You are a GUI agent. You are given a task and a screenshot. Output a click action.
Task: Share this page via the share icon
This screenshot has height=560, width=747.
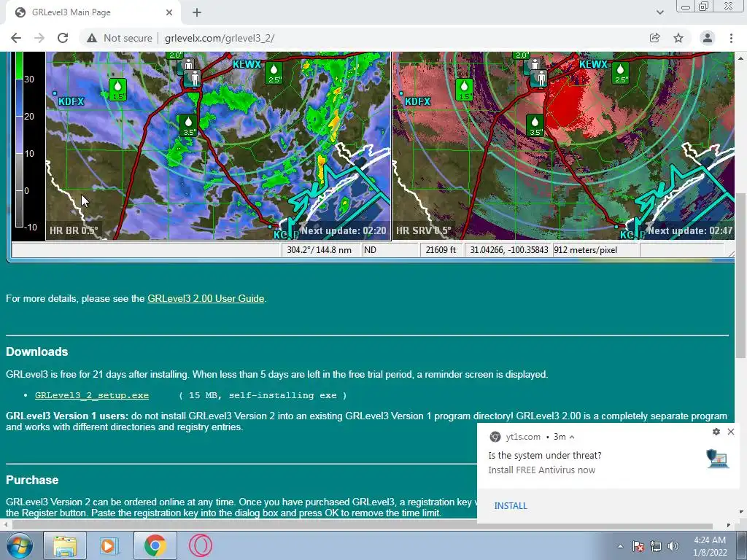tap(654, 38)
